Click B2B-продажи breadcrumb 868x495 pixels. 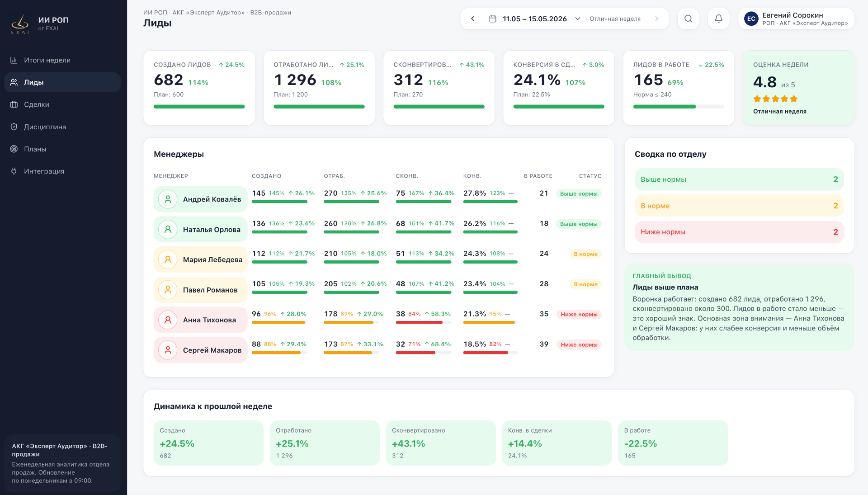[271, 13]
